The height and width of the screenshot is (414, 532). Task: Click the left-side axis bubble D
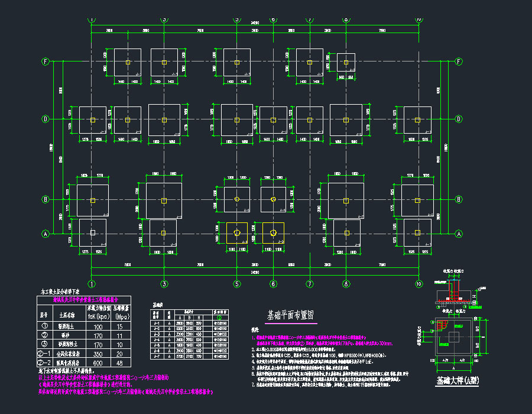(45, 119)
